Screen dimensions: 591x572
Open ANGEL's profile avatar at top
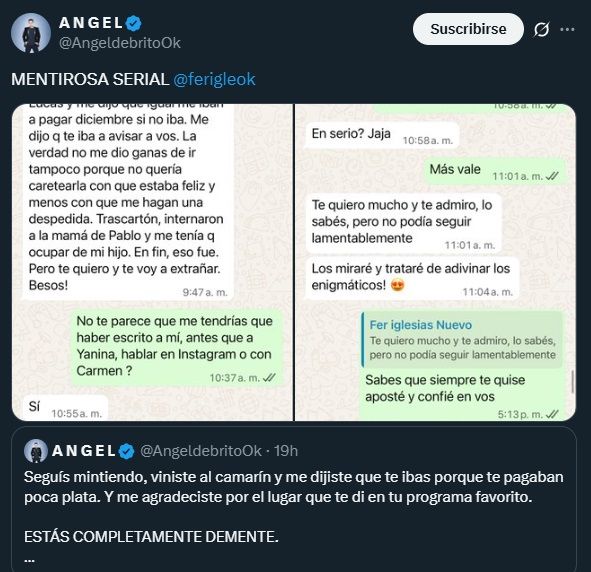pyautogui.click(x=31, y=33)
